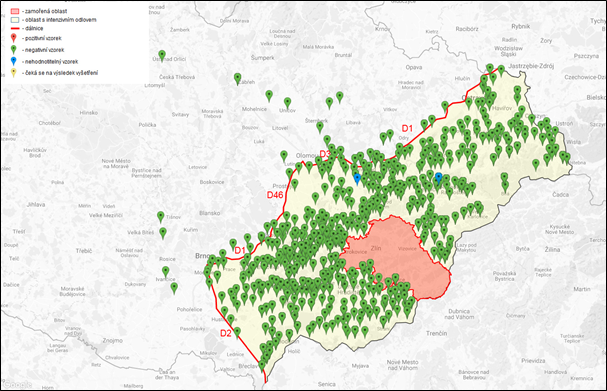Click the D46 highway label
This screenshot has width=607, height=391.
coord(275,195)
